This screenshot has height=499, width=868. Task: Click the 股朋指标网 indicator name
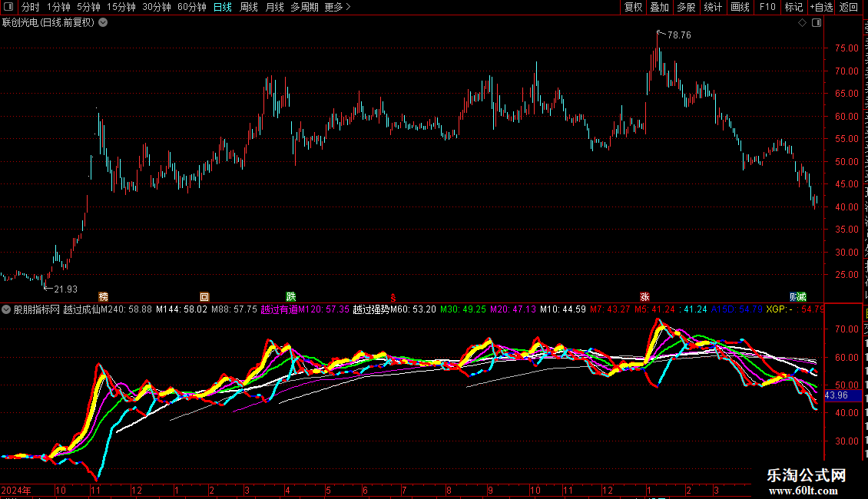[x=37, y=309]
